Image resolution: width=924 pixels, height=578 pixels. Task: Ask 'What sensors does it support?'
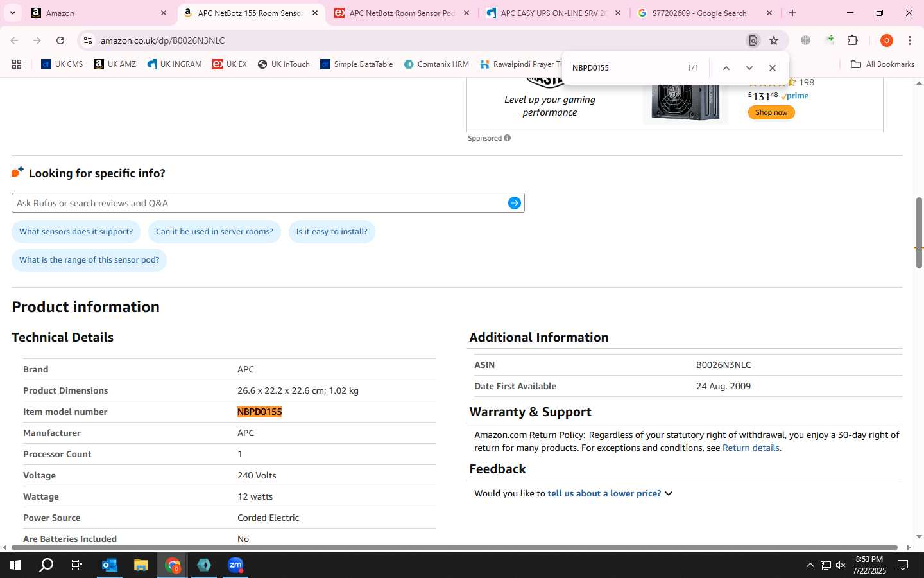click(x=76, y=232)
